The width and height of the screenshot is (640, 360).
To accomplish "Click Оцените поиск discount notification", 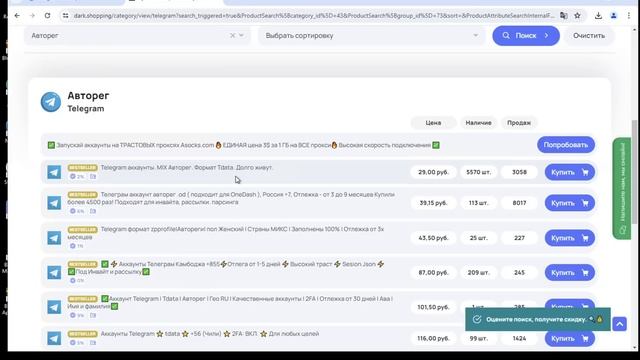I will click(538, 319).
